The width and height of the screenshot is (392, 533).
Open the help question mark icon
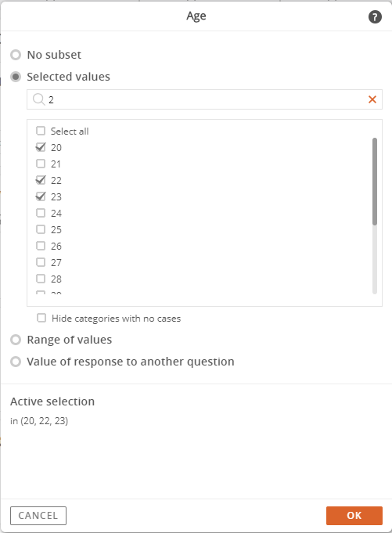375,17
